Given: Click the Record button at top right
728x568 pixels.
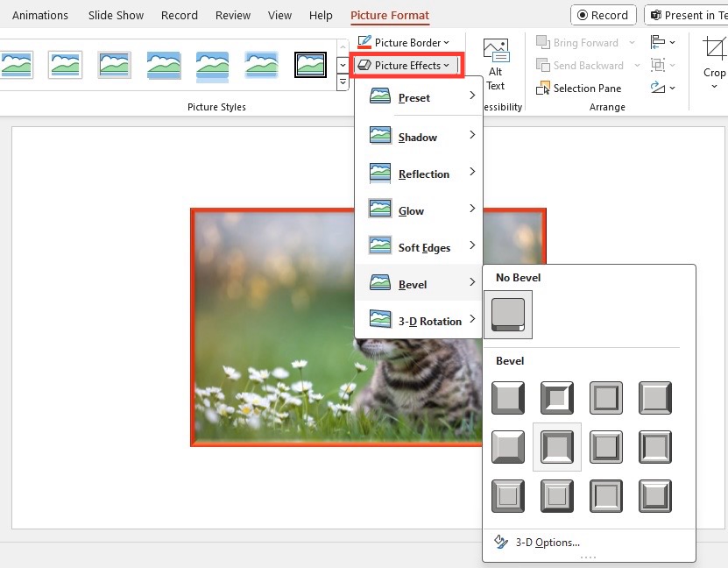Looking at the screenshot, I should point(603,15).
